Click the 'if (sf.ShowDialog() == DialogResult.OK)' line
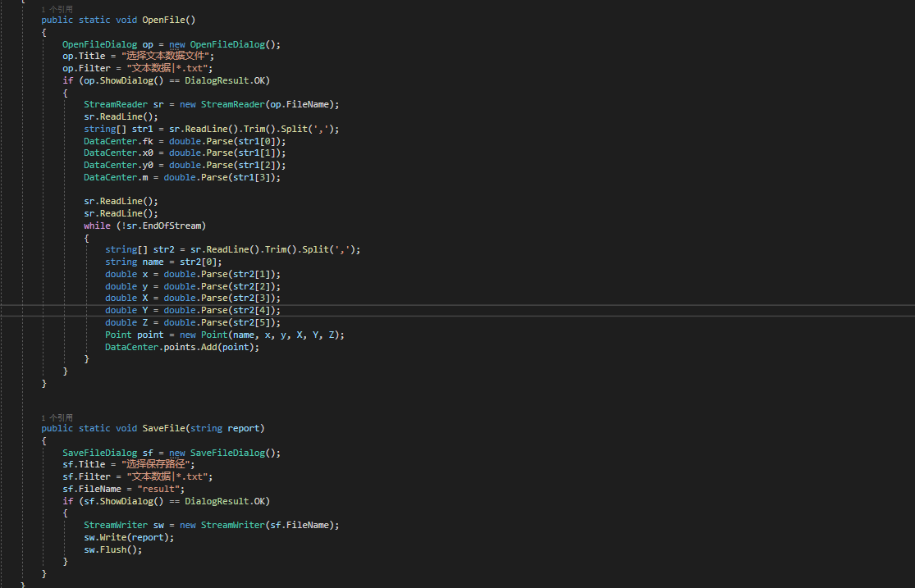The image size is (915, 588). pyautogui.click(x=167, y=501)
